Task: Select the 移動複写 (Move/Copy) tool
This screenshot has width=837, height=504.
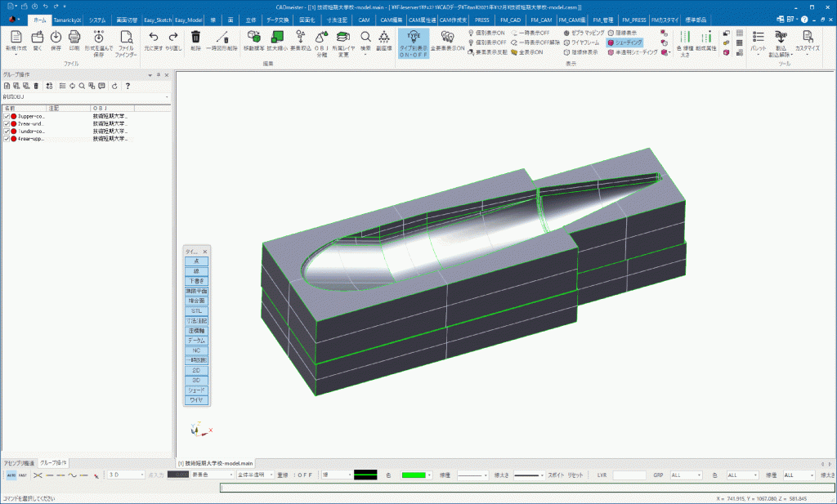Action: click(x=254, y=40)
